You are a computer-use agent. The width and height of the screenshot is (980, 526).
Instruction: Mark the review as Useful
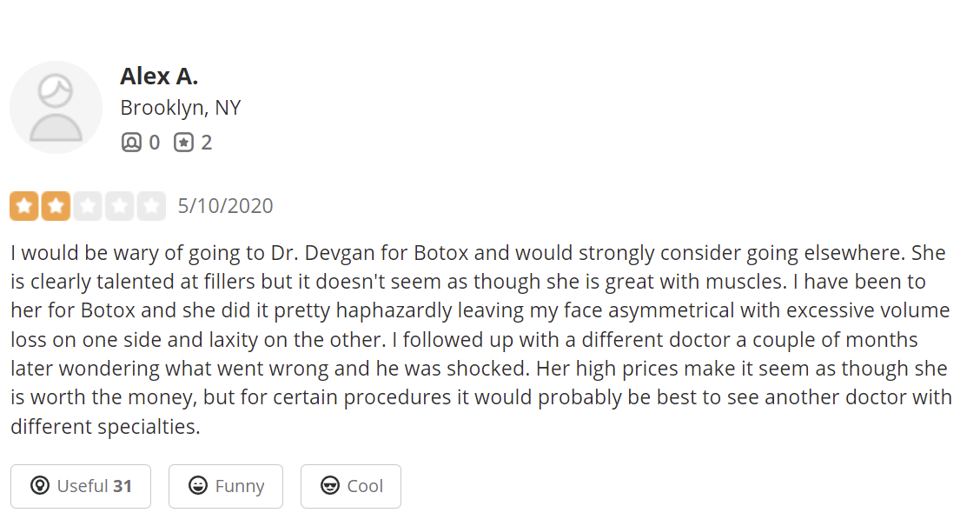[81, 486]
